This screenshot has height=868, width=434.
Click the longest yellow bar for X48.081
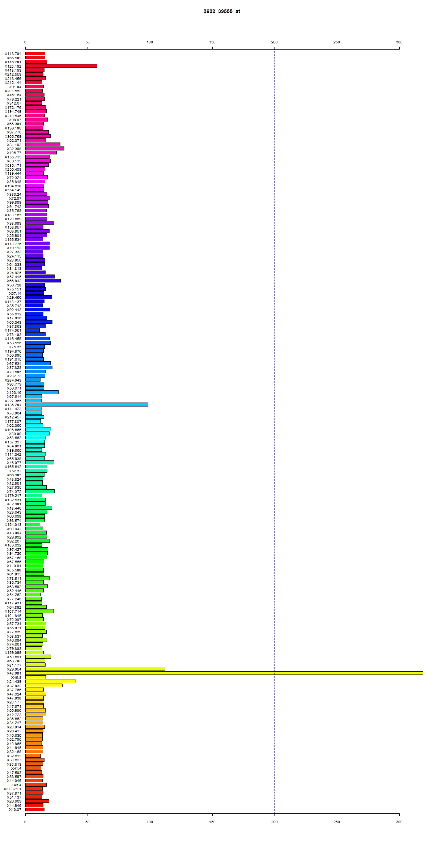tap(224, 673)
